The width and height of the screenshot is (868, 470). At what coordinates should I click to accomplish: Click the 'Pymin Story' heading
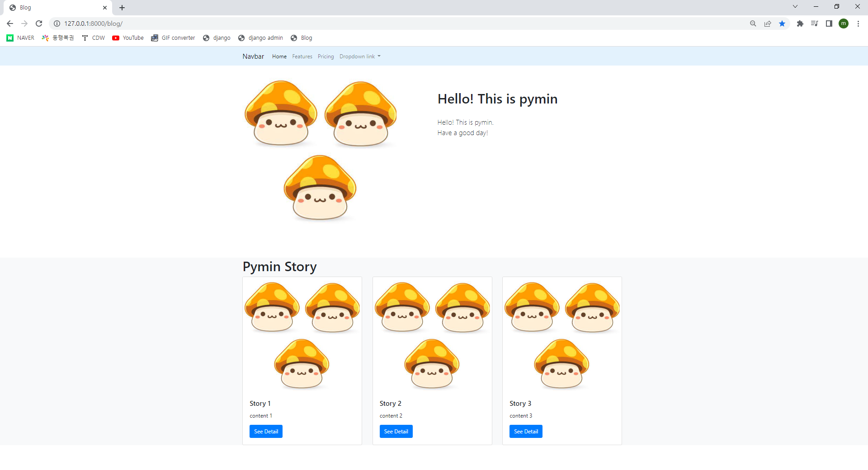tap(280, 267)
